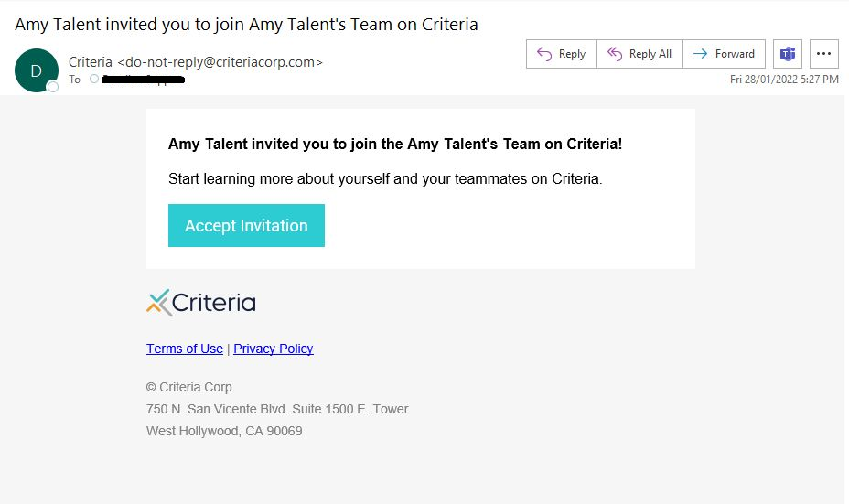Click the redacted recipient name
The image size is (849, 504).
point(143,80)
